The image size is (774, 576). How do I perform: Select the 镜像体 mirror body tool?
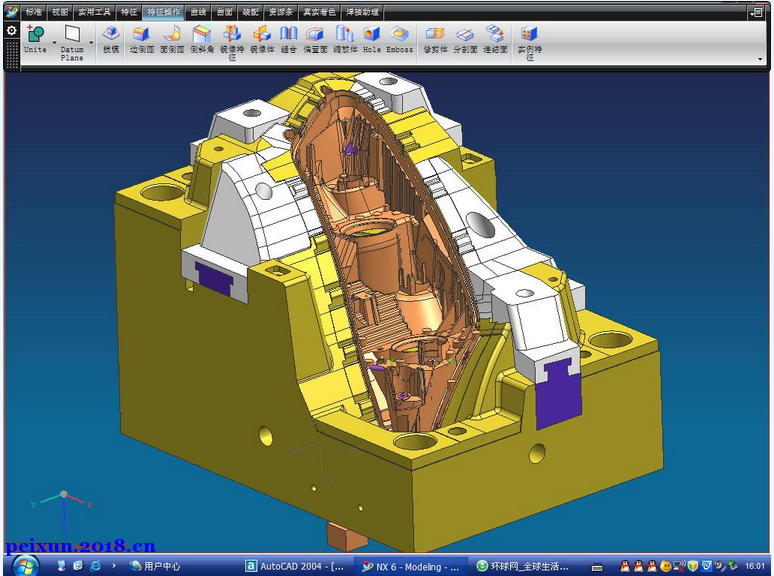coord(262,39)
